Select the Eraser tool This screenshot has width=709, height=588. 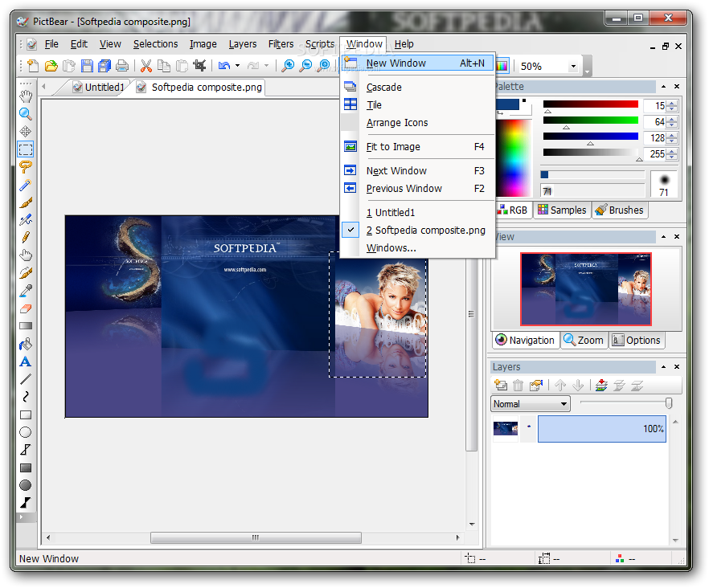click(x=26, y=308)
